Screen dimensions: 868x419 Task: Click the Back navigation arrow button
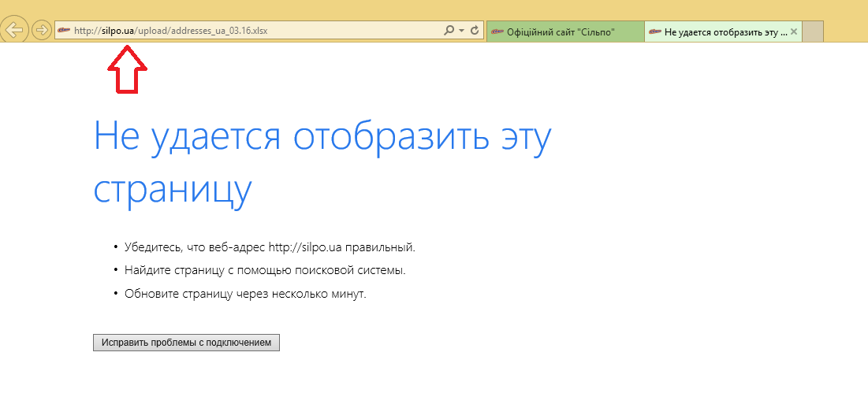click(14, 30)
